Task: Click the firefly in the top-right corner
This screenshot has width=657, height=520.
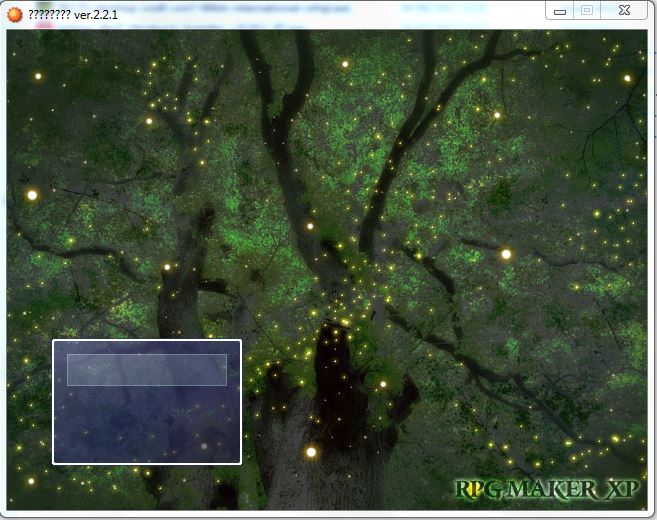Action: 628,78
